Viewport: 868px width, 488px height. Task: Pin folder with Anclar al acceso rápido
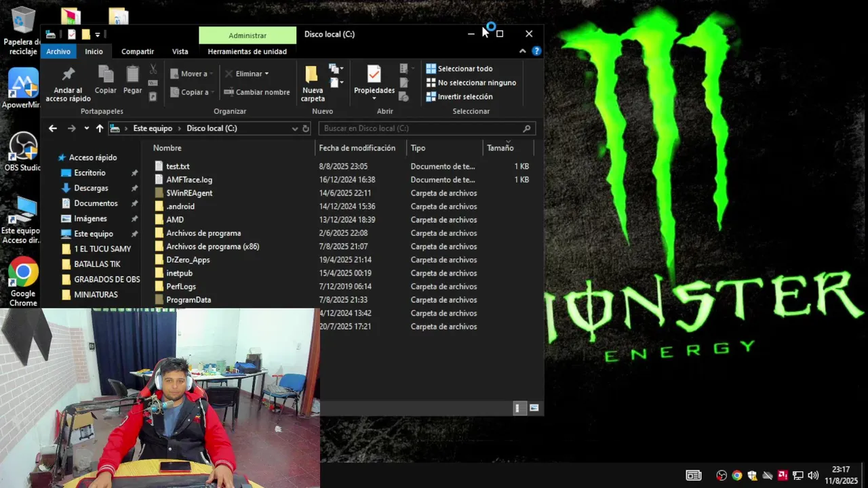click(68, 84)
